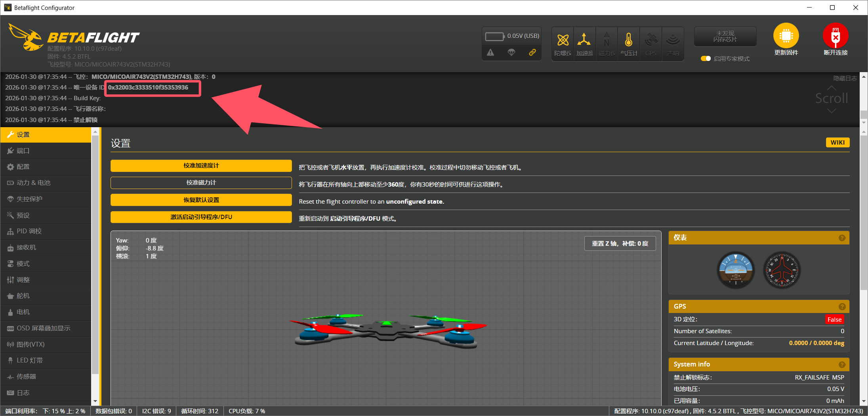
Task: Click the Scroll log expander arrows
Action: tap(831, 99)
